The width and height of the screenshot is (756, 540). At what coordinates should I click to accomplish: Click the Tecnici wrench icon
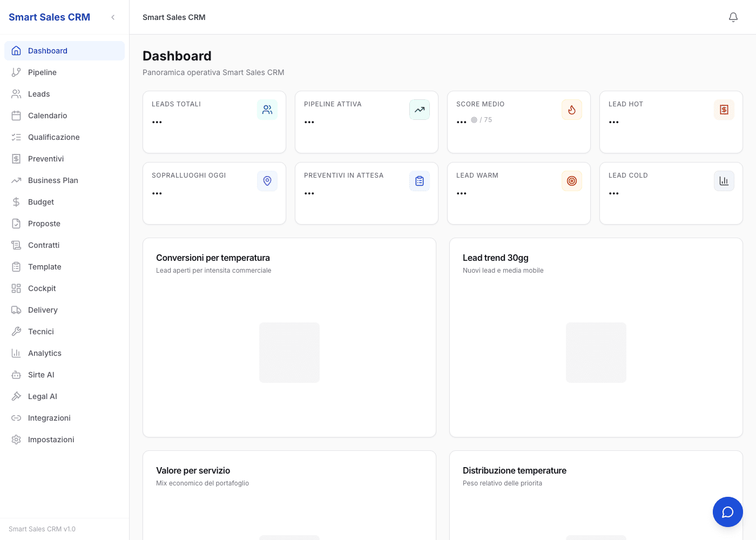point(16,332)
